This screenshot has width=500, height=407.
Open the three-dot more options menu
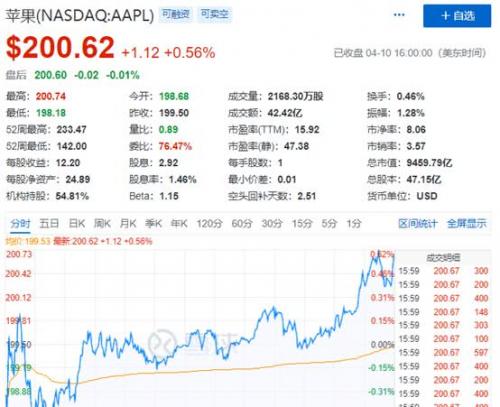click(x=399, y=15)
